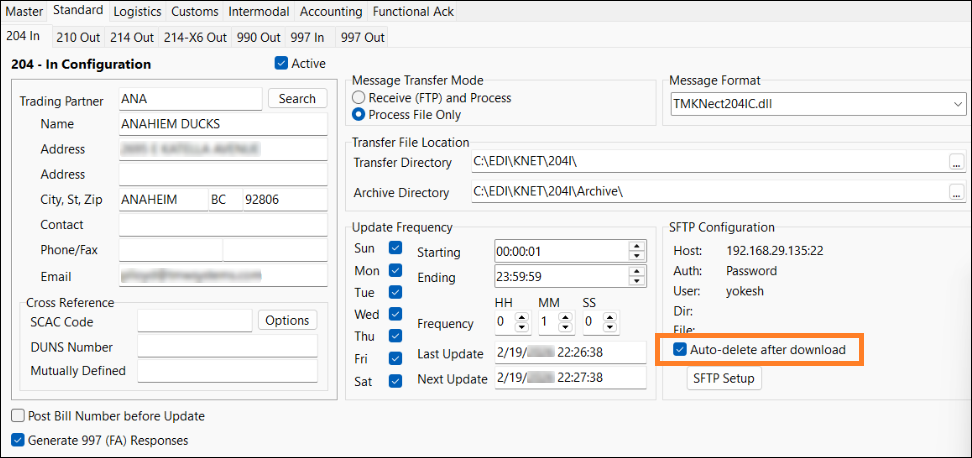Uncheck Tue update day

(x=395, y=292)
